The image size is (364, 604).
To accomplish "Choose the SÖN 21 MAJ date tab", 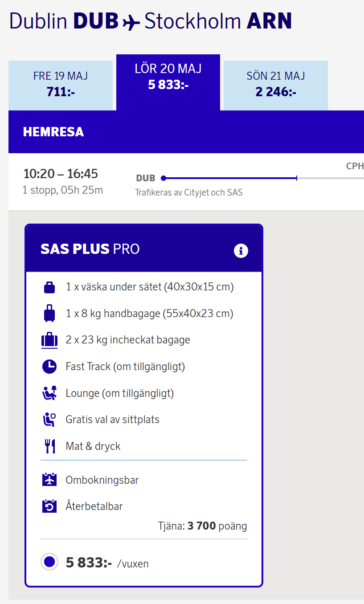I will [x=275, y=84].
